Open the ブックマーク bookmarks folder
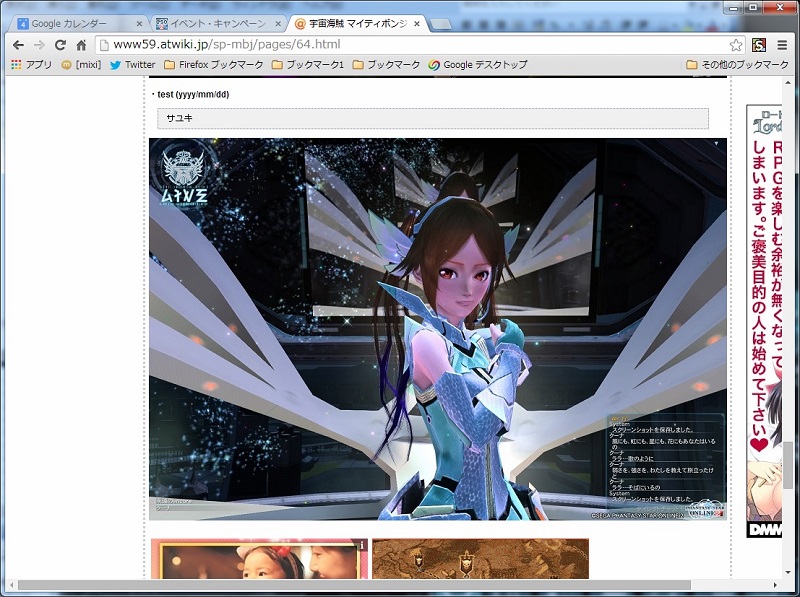The width and height of the screenshot is (800, 597). click(x=386, y=65)
